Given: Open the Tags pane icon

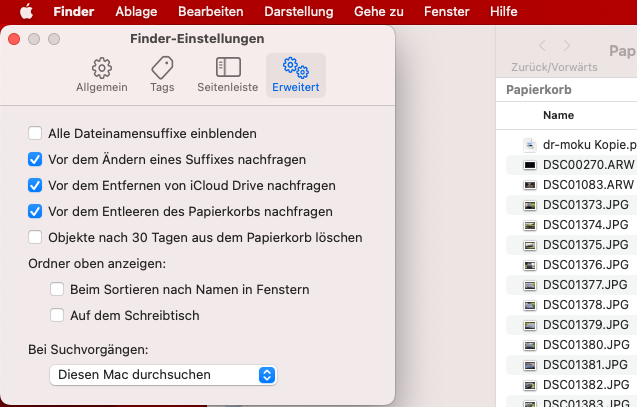Looking at the screenshot, I should [x=162, y=67].
